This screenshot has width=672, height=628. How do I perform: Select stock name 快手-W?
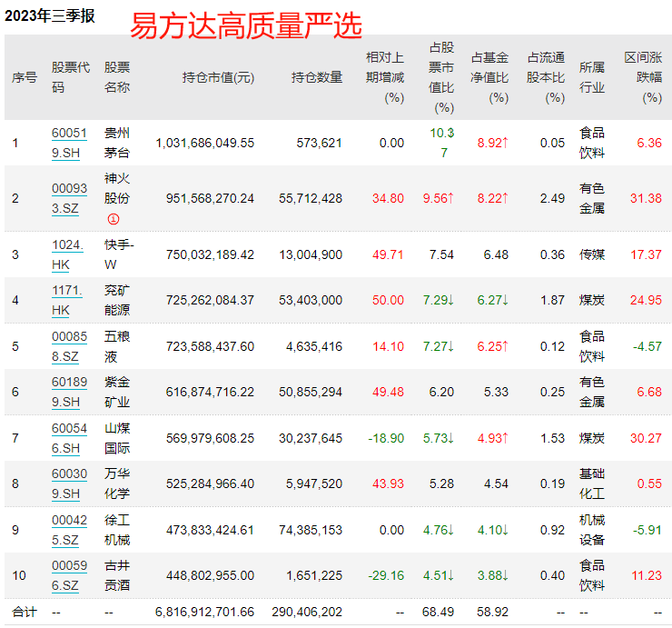pos(119,254)
